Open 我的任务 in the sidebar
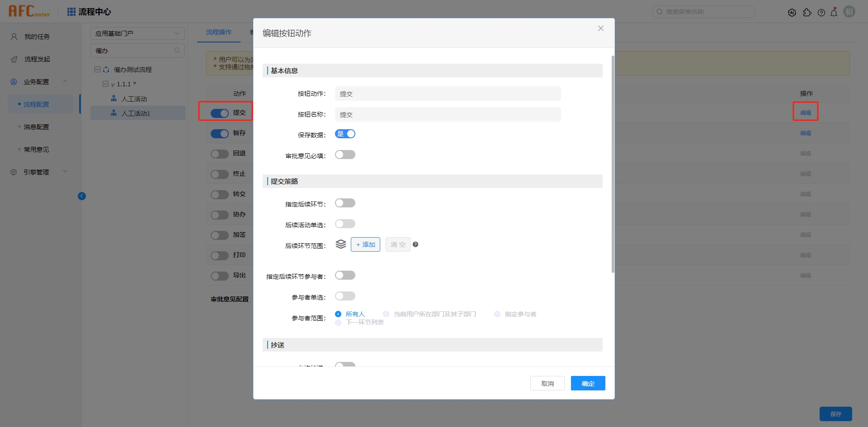Viewport: 868px width, 427px height. pos(37,37)
